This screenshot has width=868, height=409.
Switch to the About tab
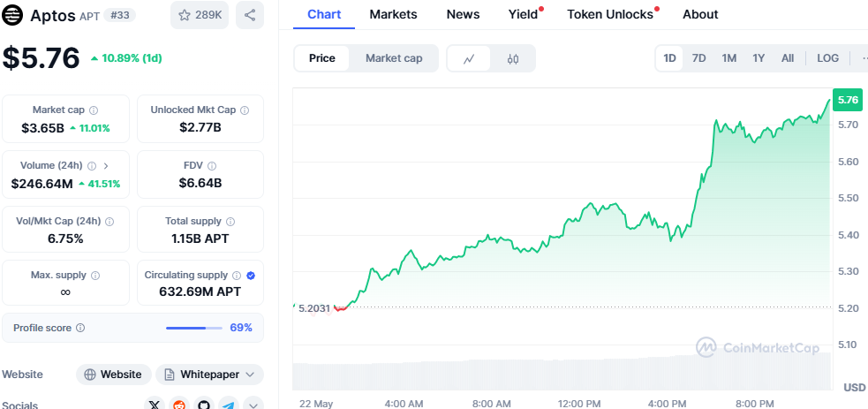700,14
